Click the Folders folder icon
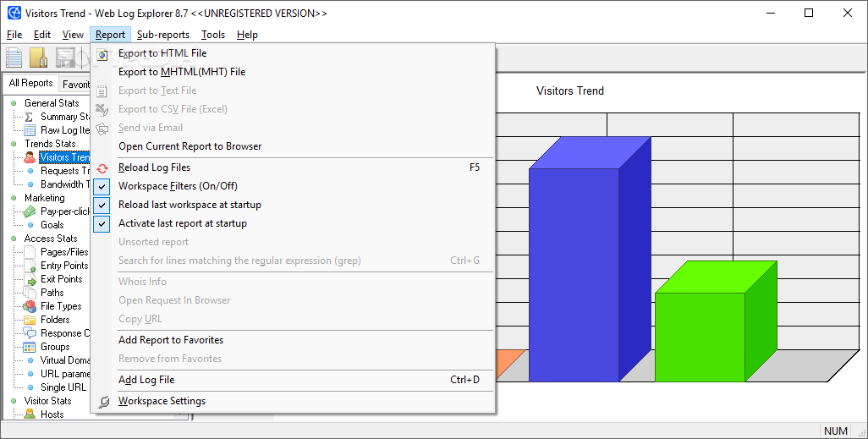The width and height of the screenshot is (868, 439). [30, 320]
